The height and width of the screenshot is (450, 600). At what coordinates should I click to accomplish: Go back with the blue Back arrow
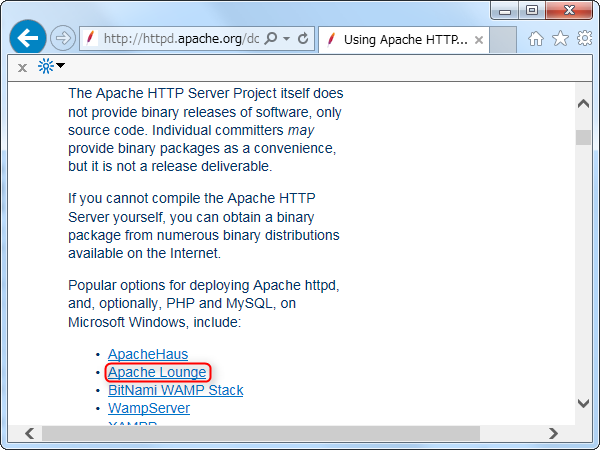click(28, 38)
